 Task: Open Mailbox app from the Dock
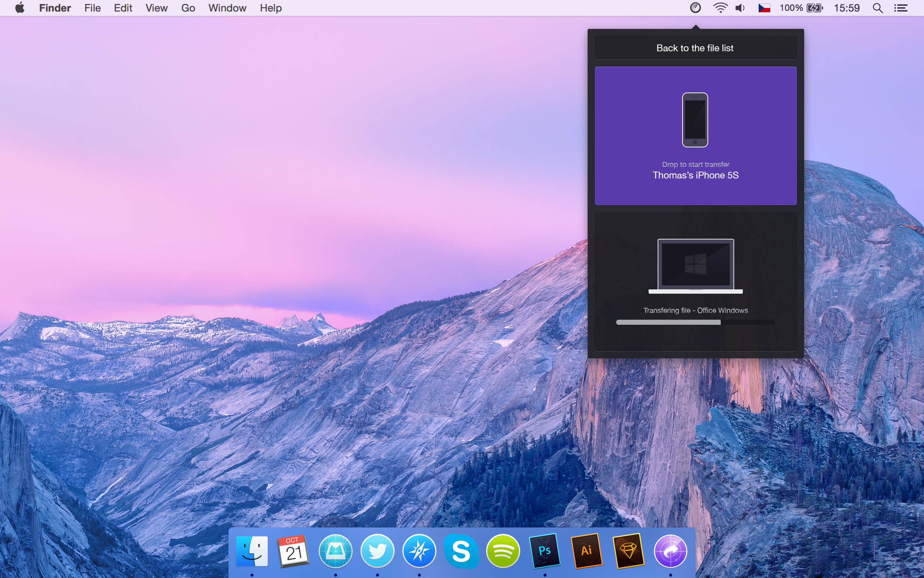pyautogui.click(x=335, y=551)
